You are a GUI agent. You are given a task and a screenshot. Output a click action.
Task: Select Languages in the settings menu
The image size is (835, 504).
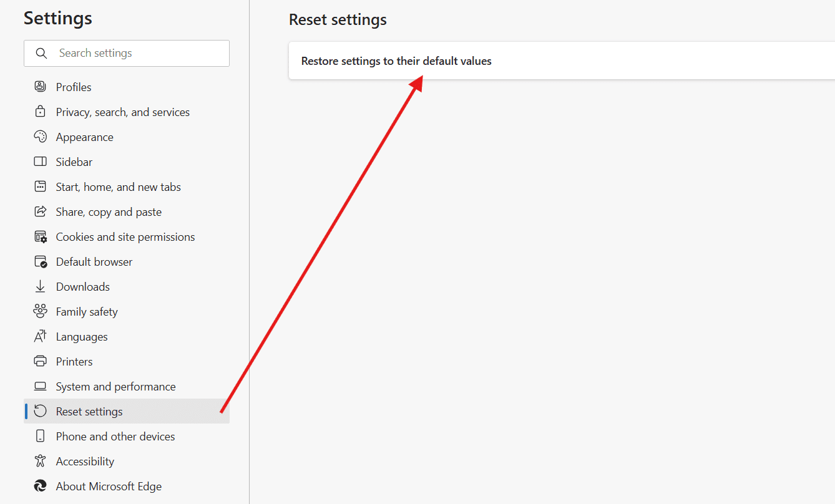[82, 337]
